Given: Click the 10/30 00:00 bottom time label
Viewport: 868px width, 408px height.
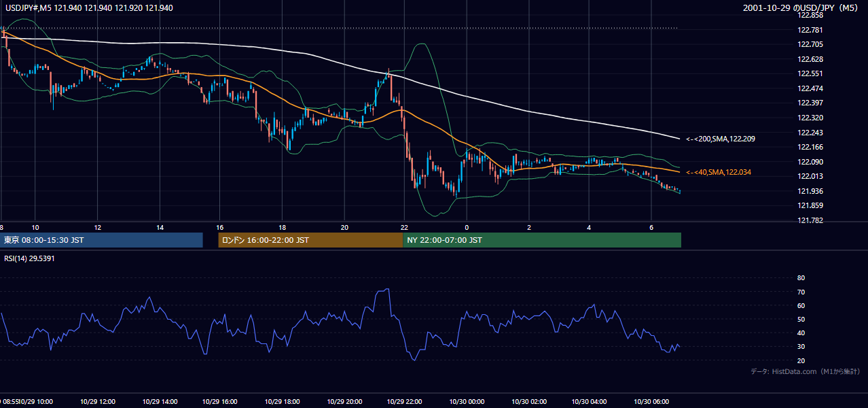Looking at the screenshot, I should 467,402.
